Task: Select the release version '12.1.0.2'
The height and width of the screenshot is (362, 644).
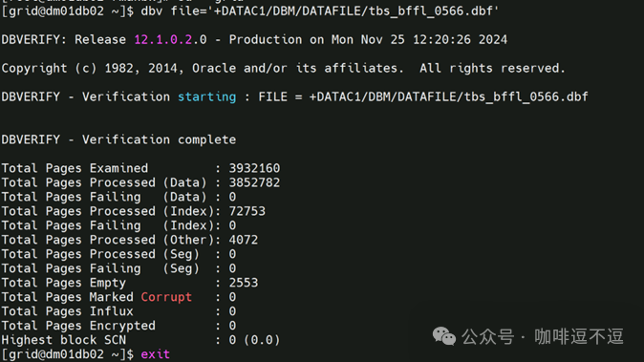Action: coord(163,39)
